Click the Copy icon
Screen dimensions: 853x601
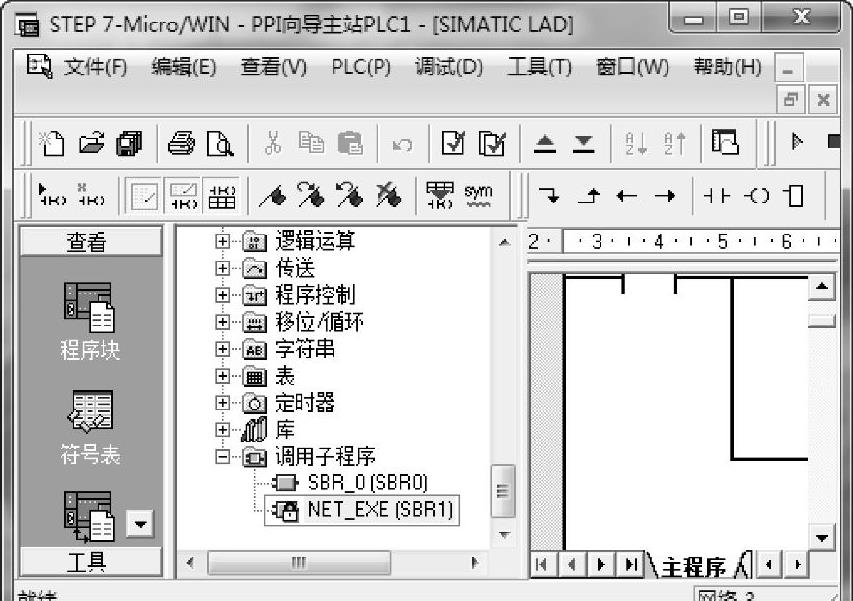pyautogui.click(x=311, y=144)
